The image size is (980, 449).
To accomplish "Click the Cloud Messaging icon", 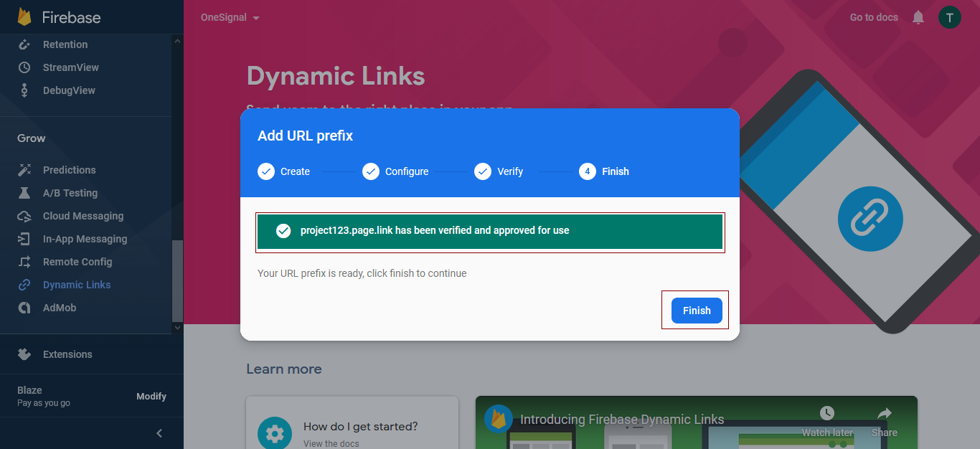I will (x=24, y=216).
